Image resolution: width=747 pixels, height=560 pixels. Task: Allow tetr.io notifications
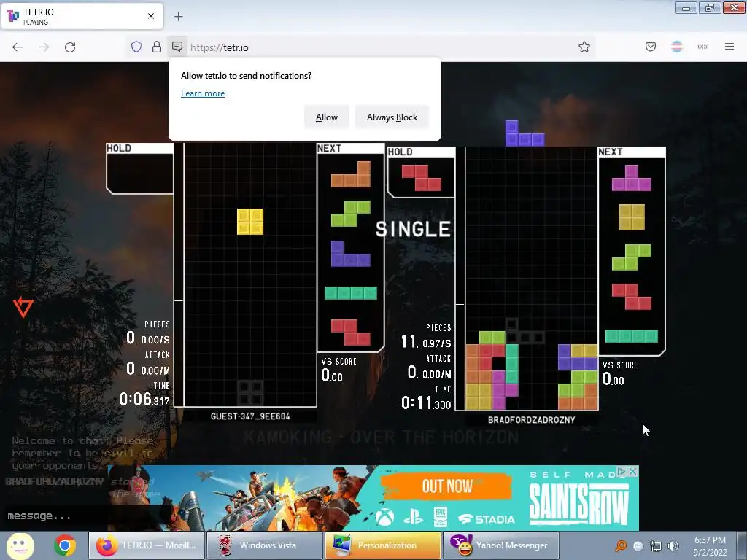pos(327,117)
